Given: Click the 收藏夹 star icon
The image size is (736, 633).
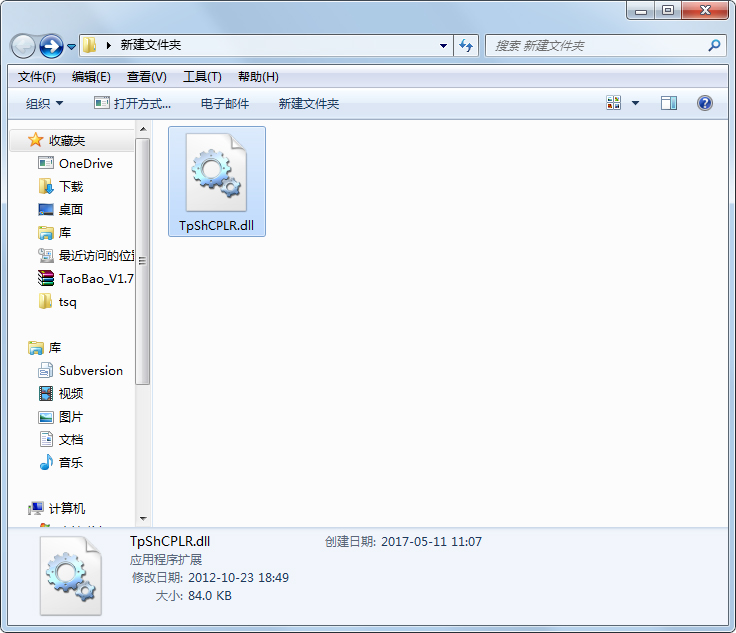Looking at the screenshot, I should pos(35,139).
